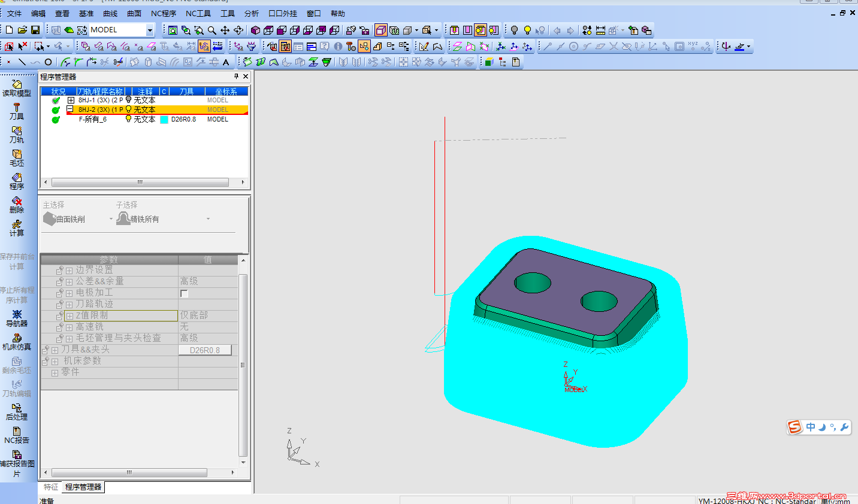The height and width of the screenshot is (504, 858).
Task: Open the MODEL coordinate system dropdown
Action: (150, 30)
